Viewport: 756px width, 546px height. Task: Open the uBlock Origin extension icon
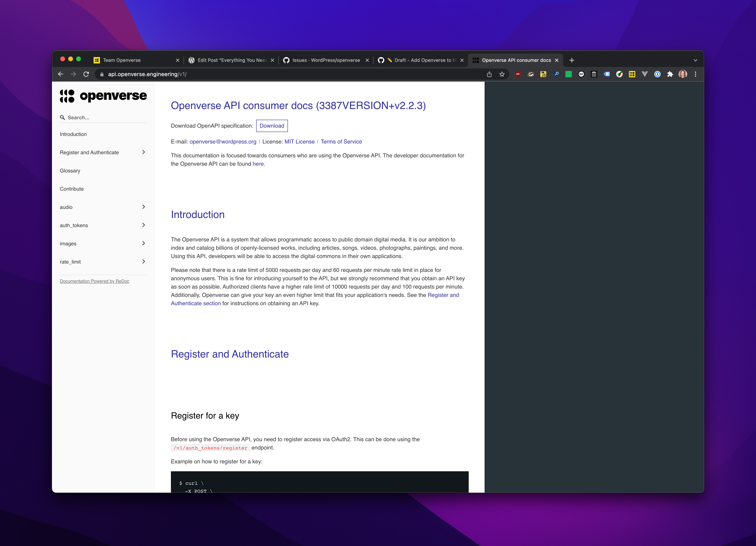[x=518, y=74]
